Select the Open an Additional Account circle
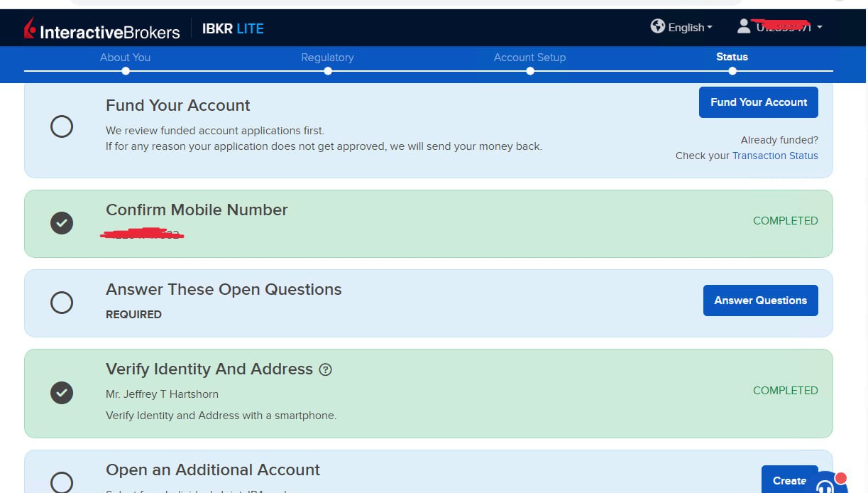 tap(62, 482)
